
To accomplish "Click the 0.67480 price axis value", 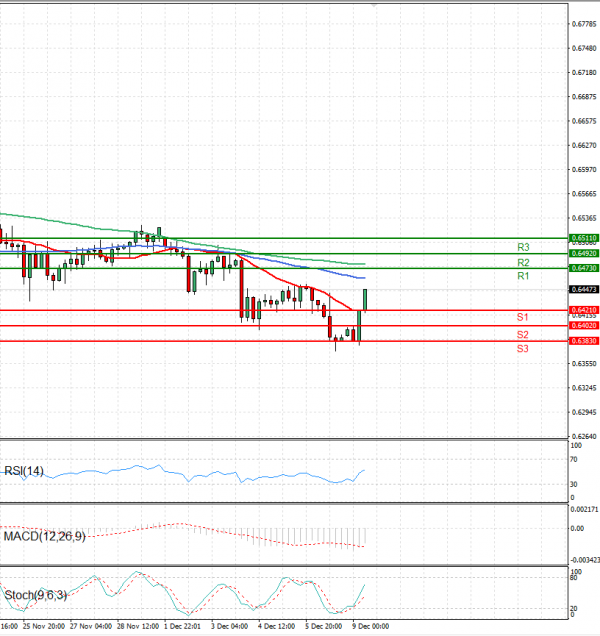I will (584, 48).
